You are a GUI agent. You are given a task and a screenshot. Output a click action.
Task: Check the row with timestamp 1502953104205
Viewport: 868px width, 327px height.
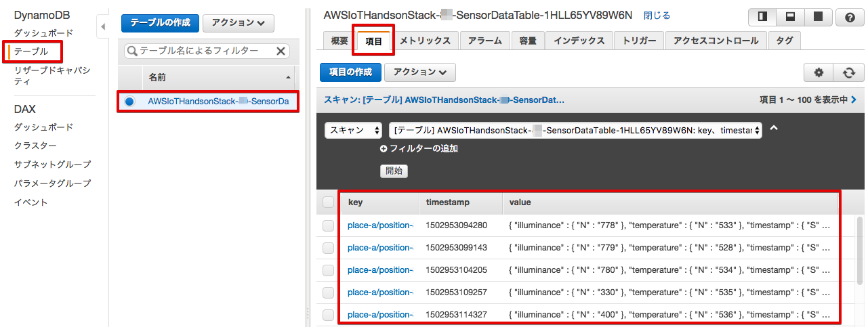(329, 270)
